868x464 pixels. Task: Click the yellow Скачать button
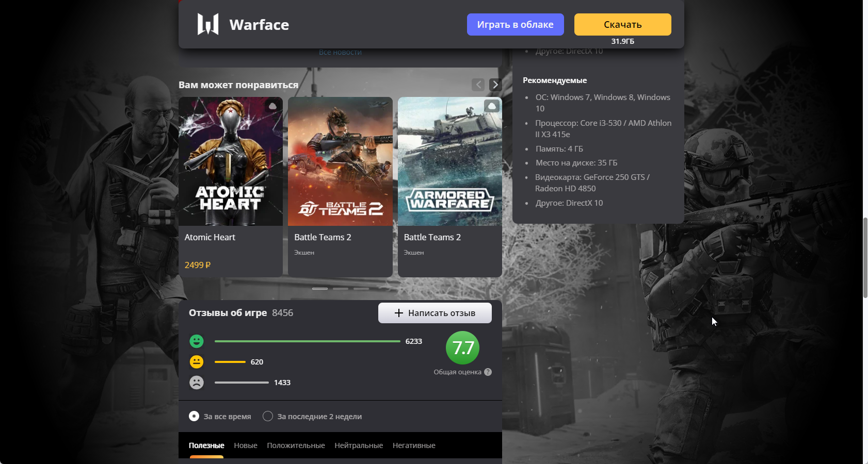tap(623, 24)
